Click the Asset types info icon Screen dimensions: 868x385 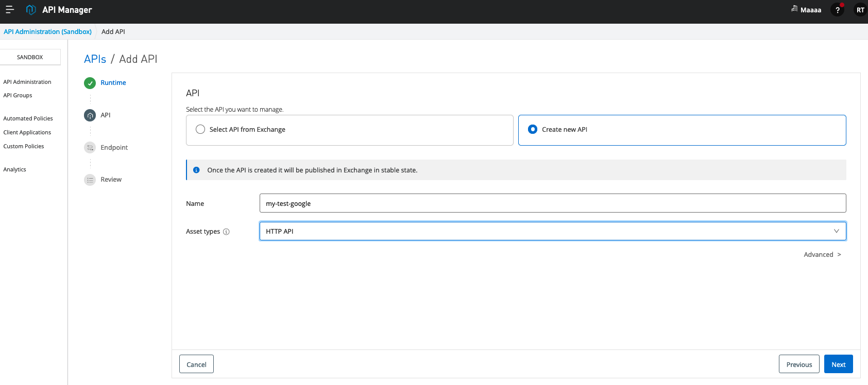(x=226, y=232)
